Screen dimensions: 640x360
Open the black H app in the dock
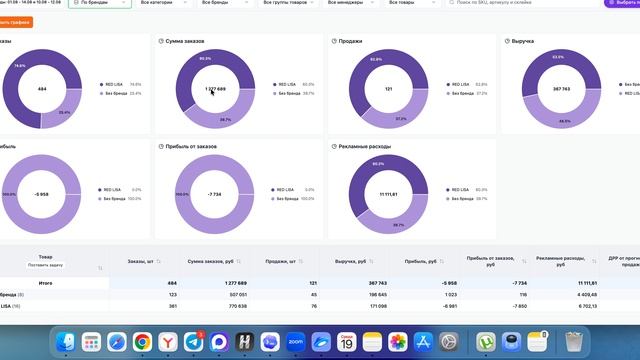[244, 342]
